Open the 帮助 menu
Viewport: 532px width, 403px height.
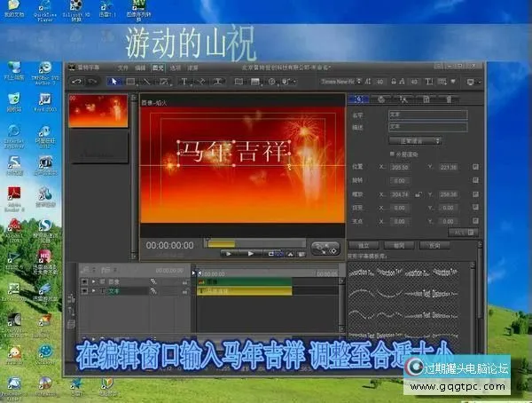192,67
